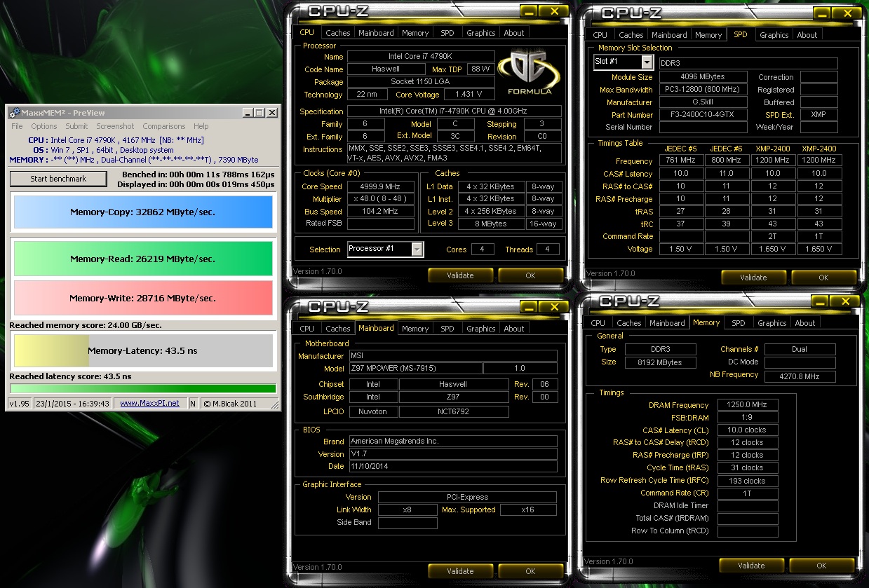Click the BIOS Date 11/10/2014 field
The height and width of the screenshot is (588, 869).
click(x=452, y=466)
